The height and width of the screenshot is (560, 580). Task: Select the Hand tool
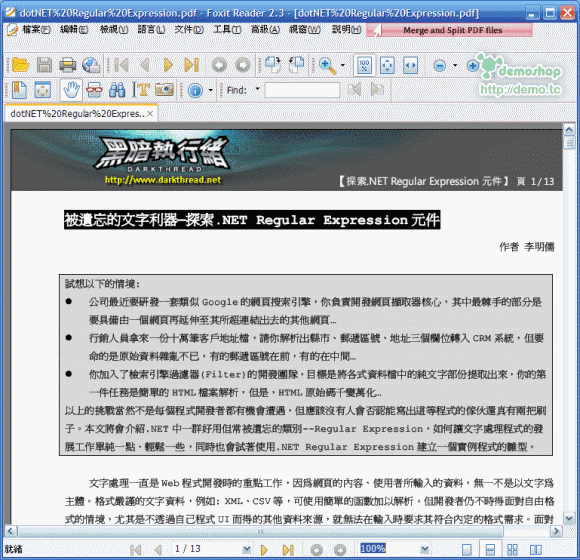click(71, 90)
